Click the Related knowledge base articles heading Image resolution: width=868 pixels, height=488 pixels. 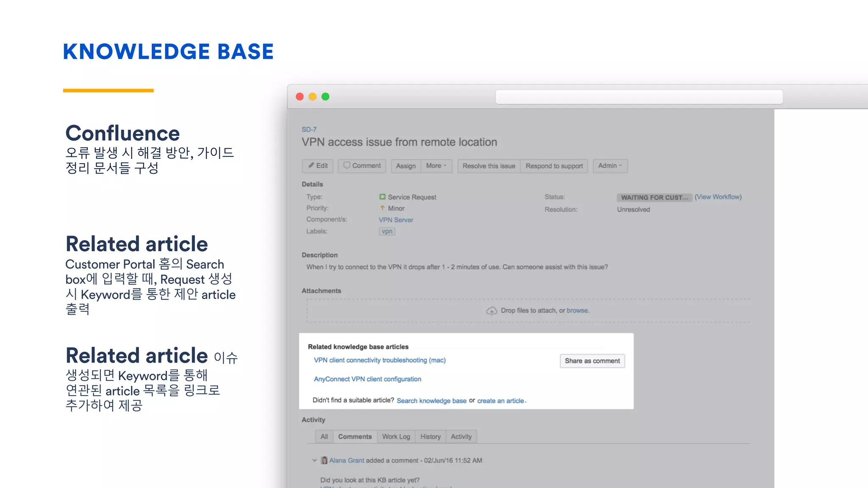(358, 347)
